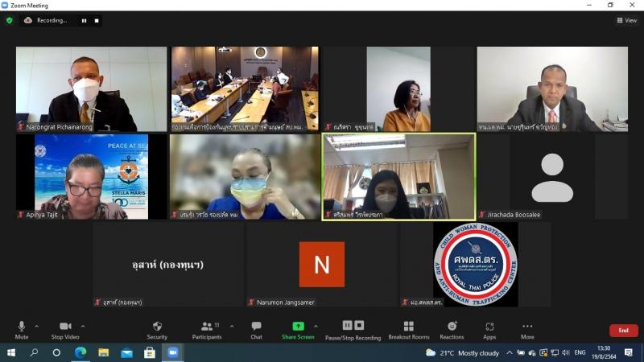Click the green encryption shield icon

point(10,20)
